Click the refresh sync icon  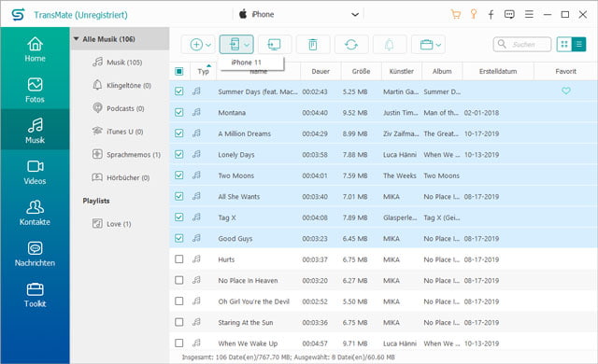tap(351, 45)
